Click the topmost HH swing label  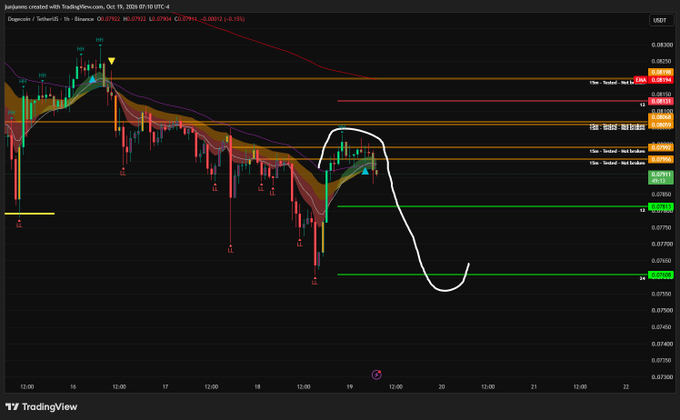99,40
